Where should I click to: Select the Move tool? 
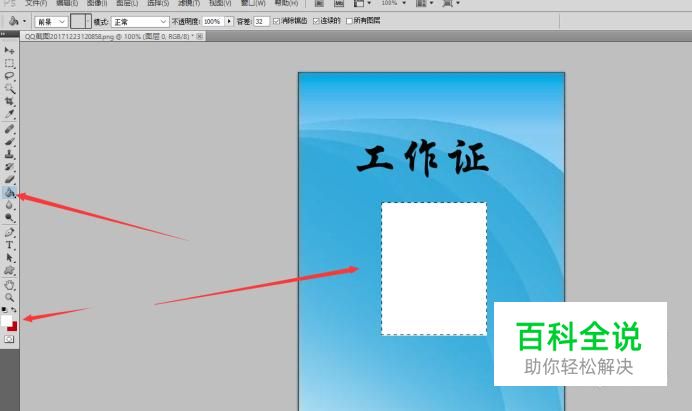click(x=9, y=50)
